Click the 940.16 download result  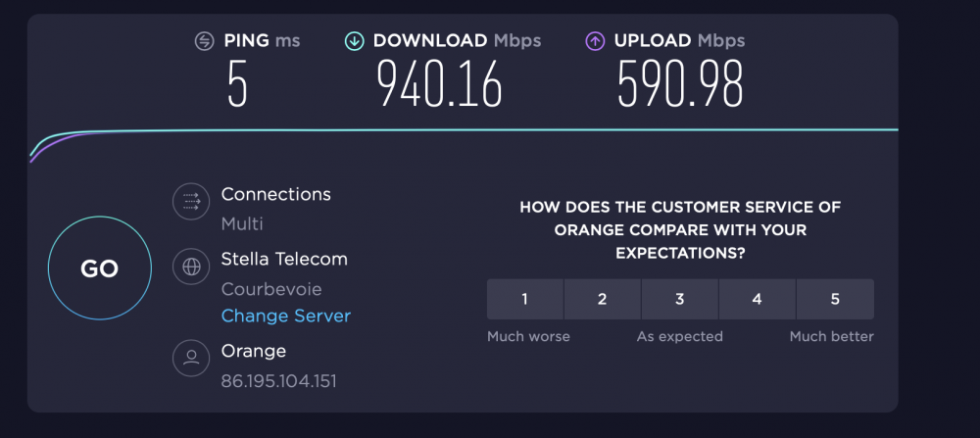pos(440,83)
